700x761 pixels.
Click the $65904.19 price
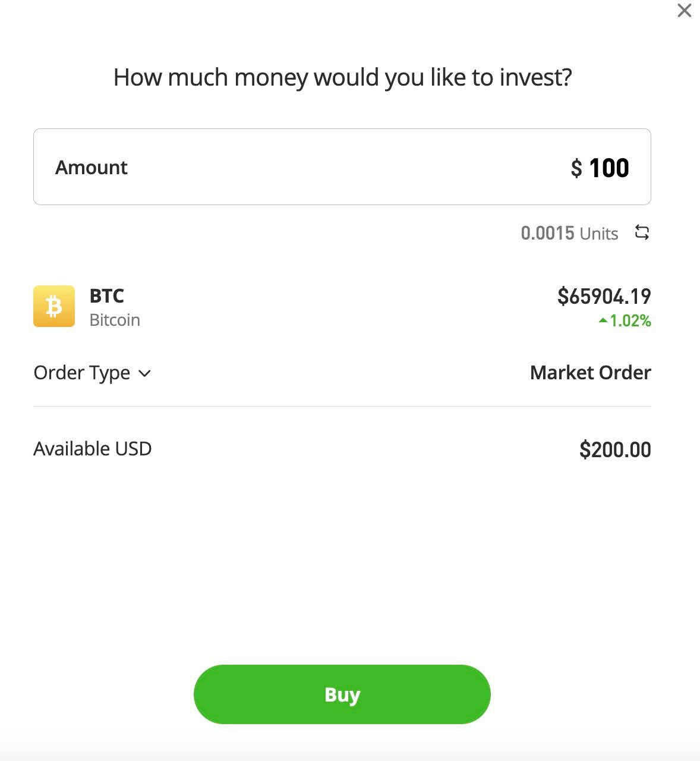[604, 296]
